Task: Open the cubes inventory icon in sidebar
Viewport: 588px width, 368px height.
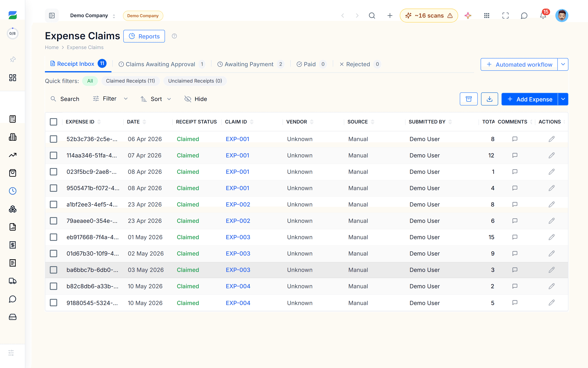Action: pos(13,209)
